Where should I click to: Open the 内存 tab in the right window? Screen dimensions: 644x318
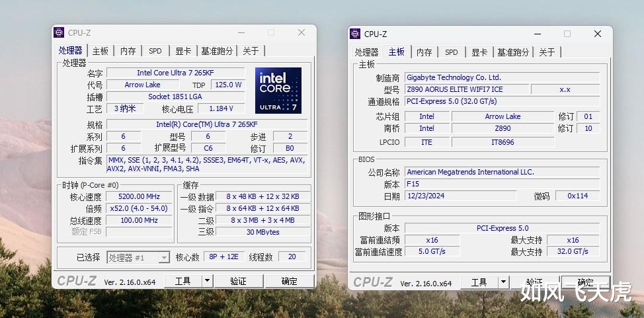(x=424, y=52)
